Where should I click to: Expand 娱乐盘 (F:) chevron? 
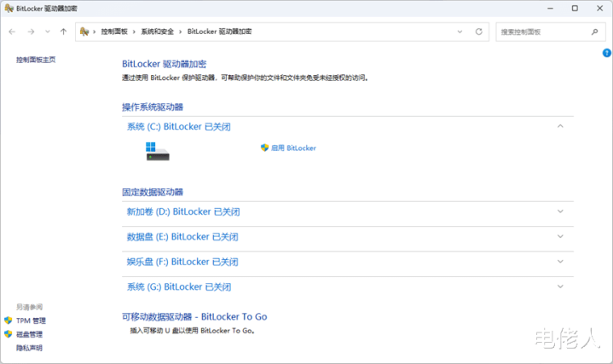(560, 262)
